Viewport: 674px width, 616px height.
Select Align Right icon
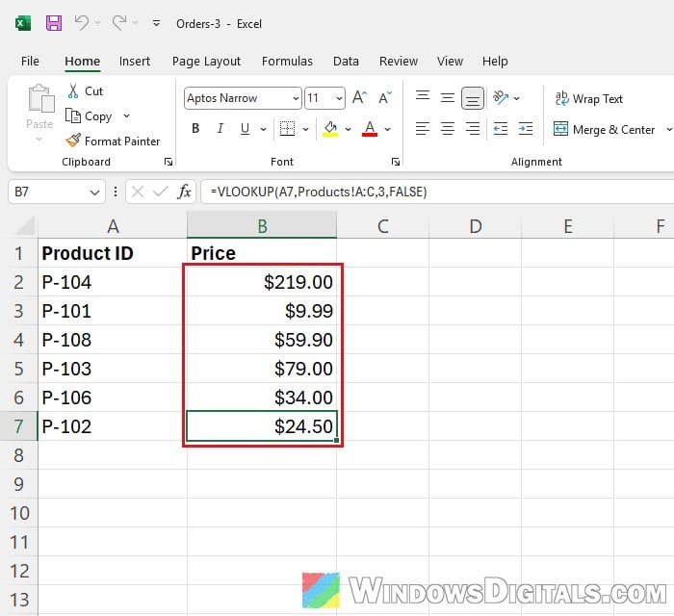coord(473,128)
